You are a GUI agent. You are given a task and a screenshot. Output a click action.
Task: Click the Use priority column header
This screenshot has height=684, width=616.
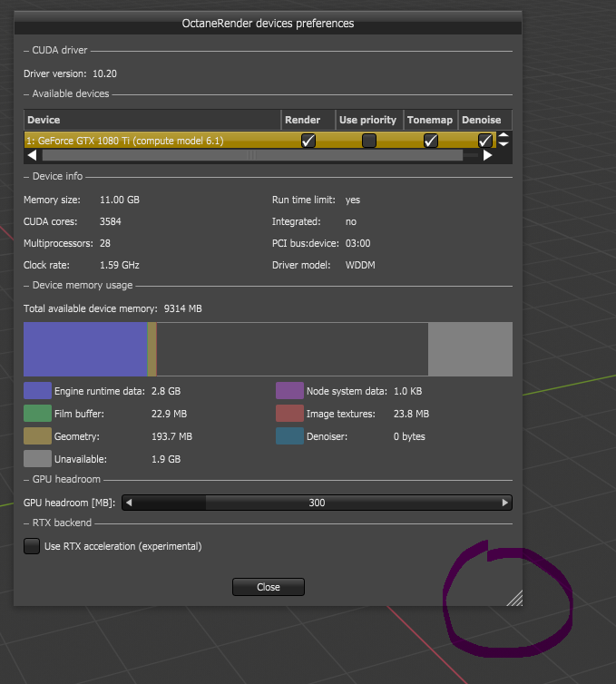coord(369,120)
